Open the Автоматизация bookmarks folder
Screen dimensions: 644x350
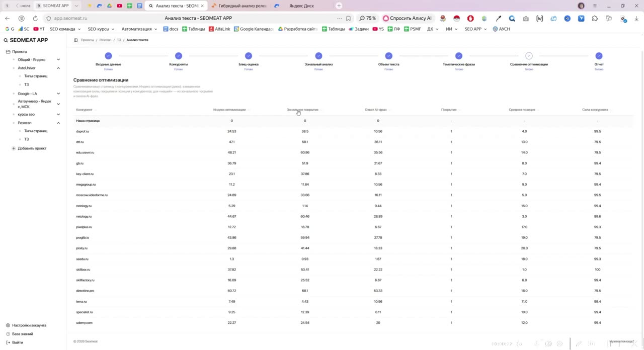139,29
